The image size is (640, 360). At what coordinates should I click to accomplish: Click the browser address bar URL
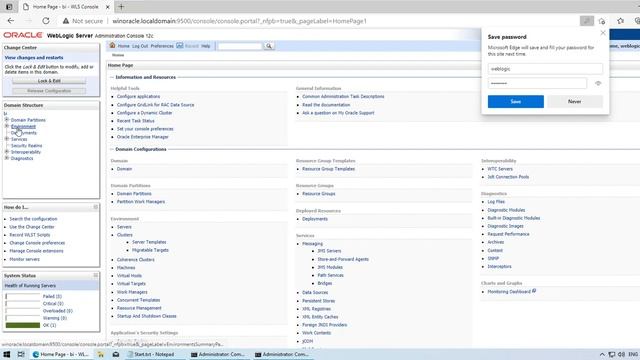[x=240, y=21]
